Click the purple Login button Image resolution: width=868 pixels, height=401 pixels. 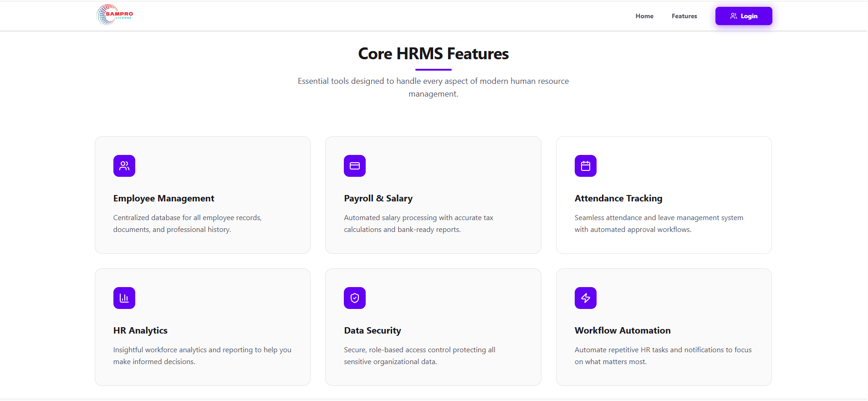click(744, 16)
